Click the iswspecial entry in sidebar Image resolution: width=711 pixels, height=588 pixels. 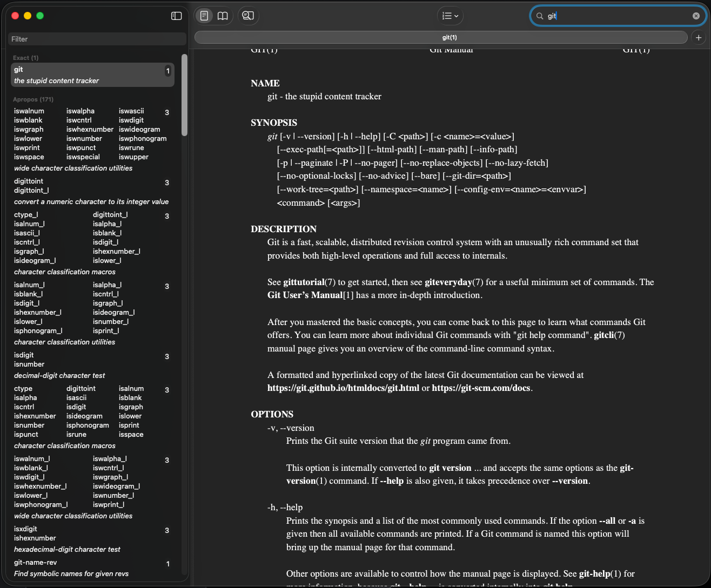tap(83, 157)
